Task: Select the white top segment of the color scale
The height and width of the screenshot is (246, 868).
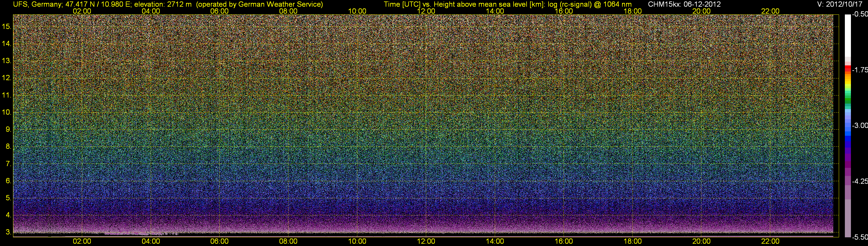Action: pyautogui.click(x=847, y=37)
